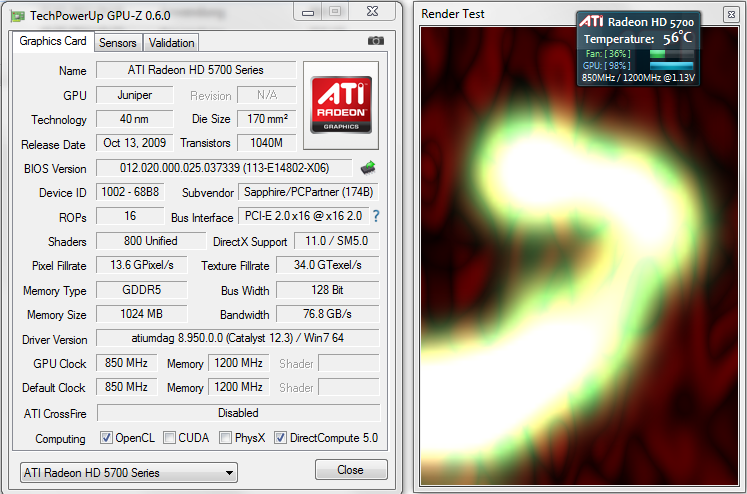This screenshot has height=494, width=747.
Task: Toggle the OpenCL checkbox
Action: pos(106,437)
